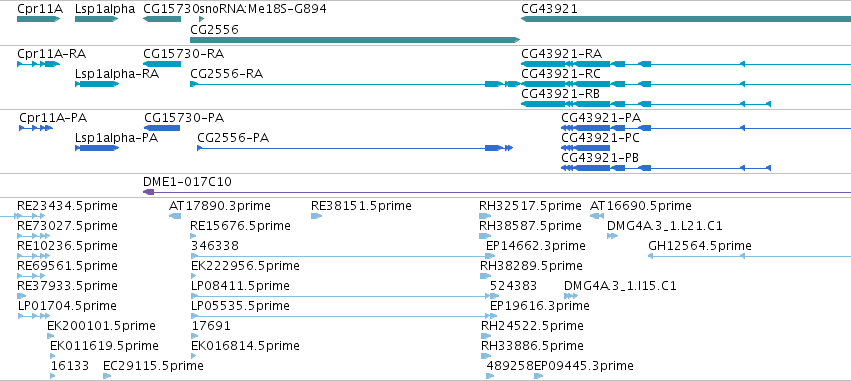Open the RH32517.5prime label
Image resolution: width=851 pixels, height=381 pixels.
click(530, 206)
